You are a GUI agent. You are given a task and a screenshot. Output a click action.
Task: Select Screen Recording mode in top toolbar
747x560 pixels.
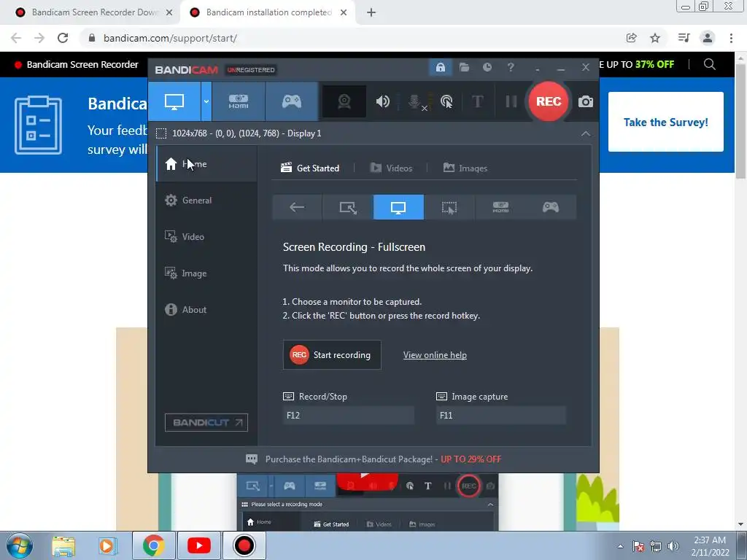tap(174, 101)
